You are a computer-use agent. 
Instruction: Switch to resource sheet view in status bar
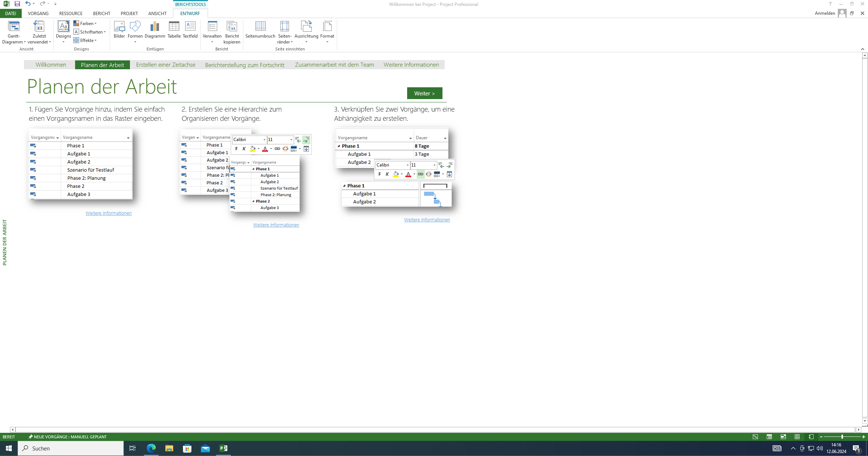[x=797, y=436]
